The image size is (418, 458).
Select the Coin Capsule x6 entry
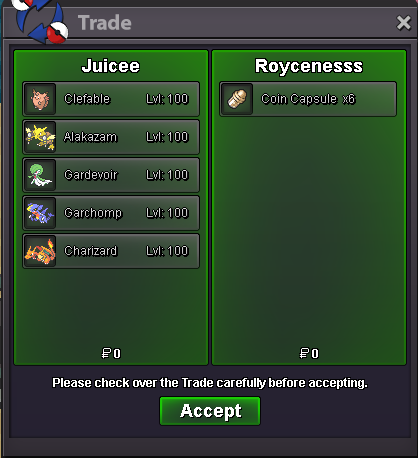308,99
